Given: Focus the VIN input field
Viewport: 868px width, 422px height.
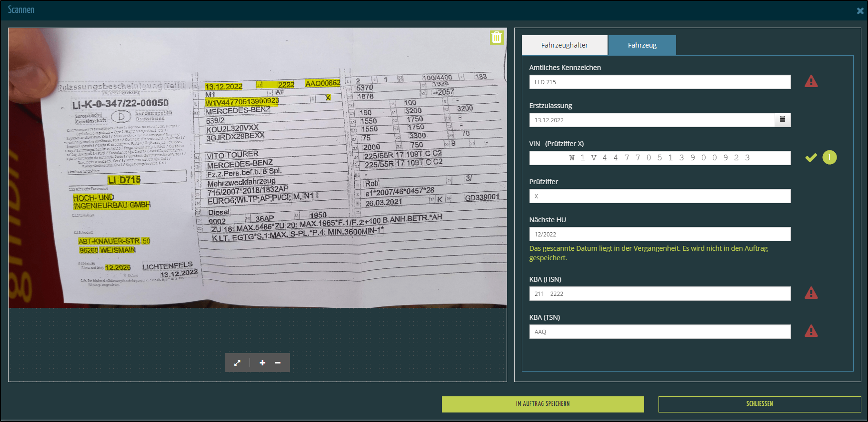Looking at the screenshot, I should tap(659, 158).
